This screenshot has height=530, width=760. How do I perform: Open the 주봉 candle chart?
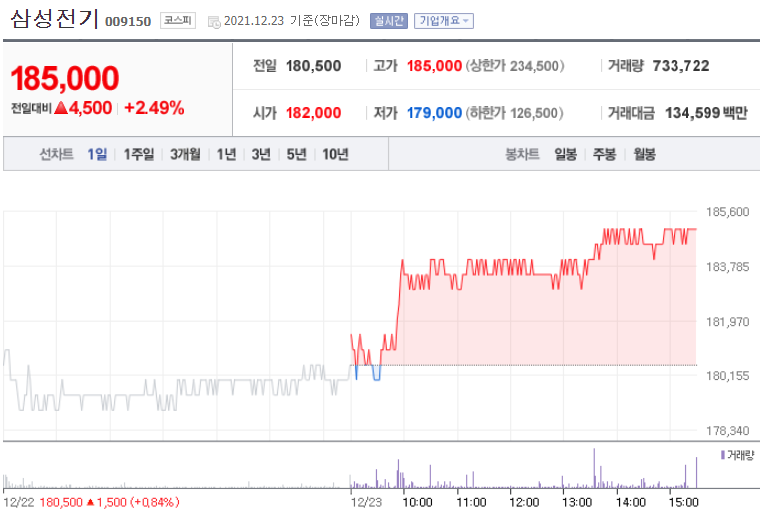click(x=604, y=154)
